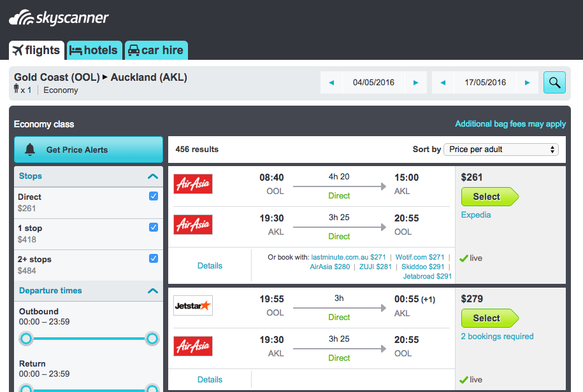Collapse the Departure times section

coord(153,291)
